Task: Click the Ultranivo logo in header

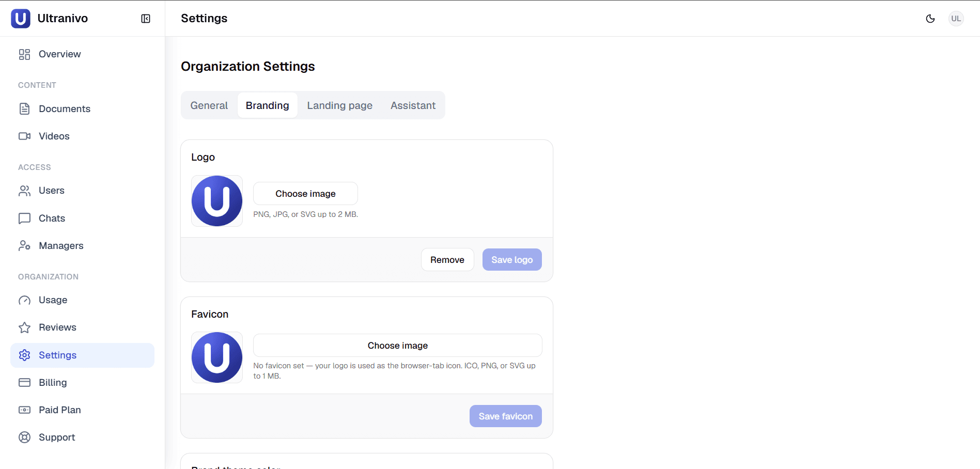Action: pos(21,19)
